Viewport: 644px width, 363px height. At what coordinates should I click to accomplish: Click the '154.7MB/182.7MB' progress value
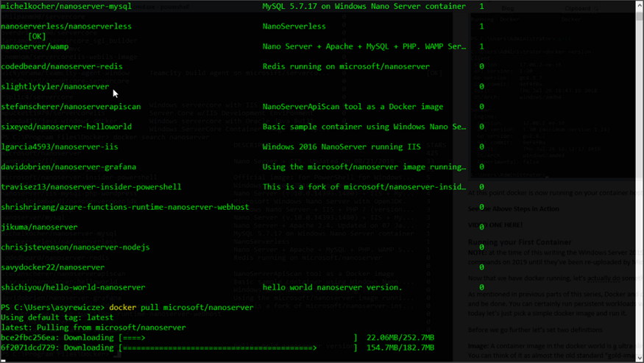400,348
